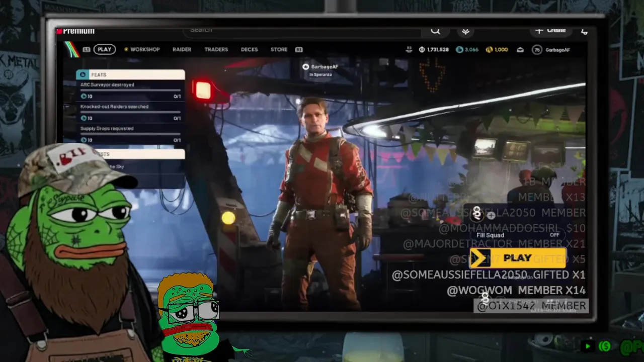Click the level 75 badge icon
The image size is (644, 362).
coord(537,50)
